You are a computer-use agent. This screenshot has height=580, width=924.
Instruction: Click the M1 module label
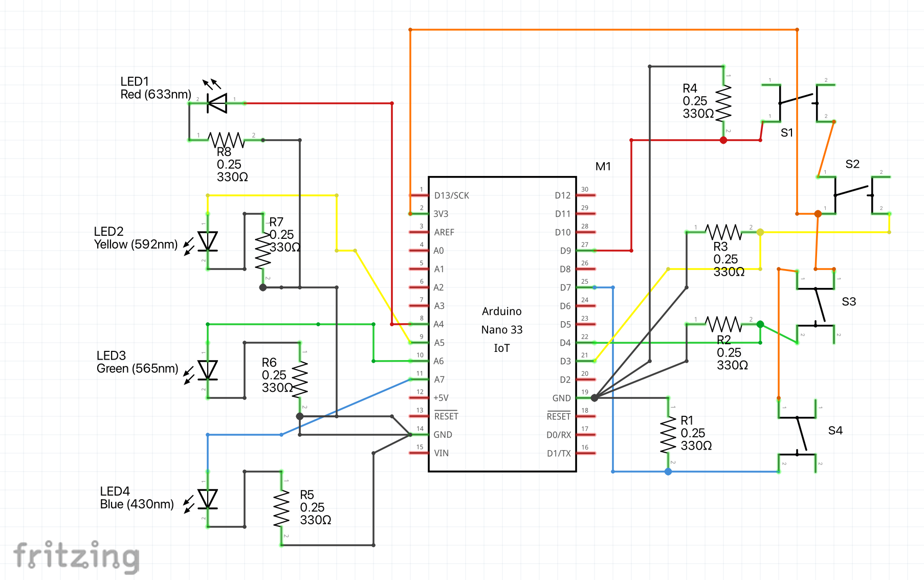603,166
